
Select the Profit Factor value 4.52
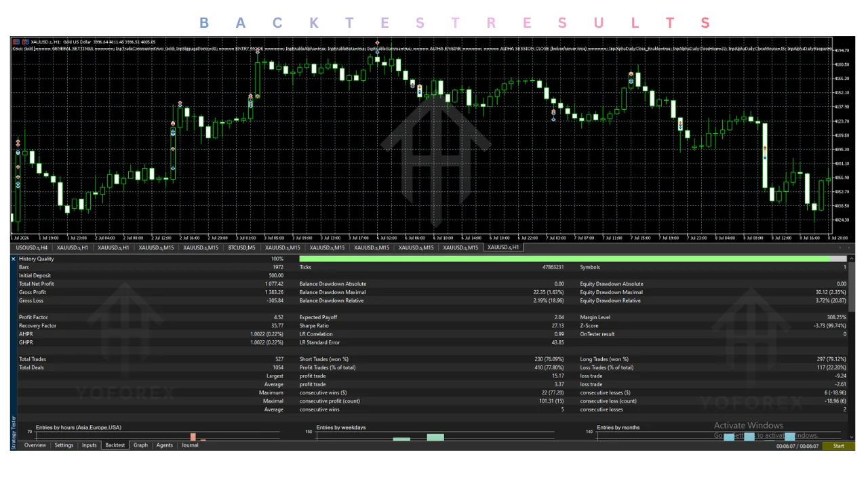click(x=279, y=317)
